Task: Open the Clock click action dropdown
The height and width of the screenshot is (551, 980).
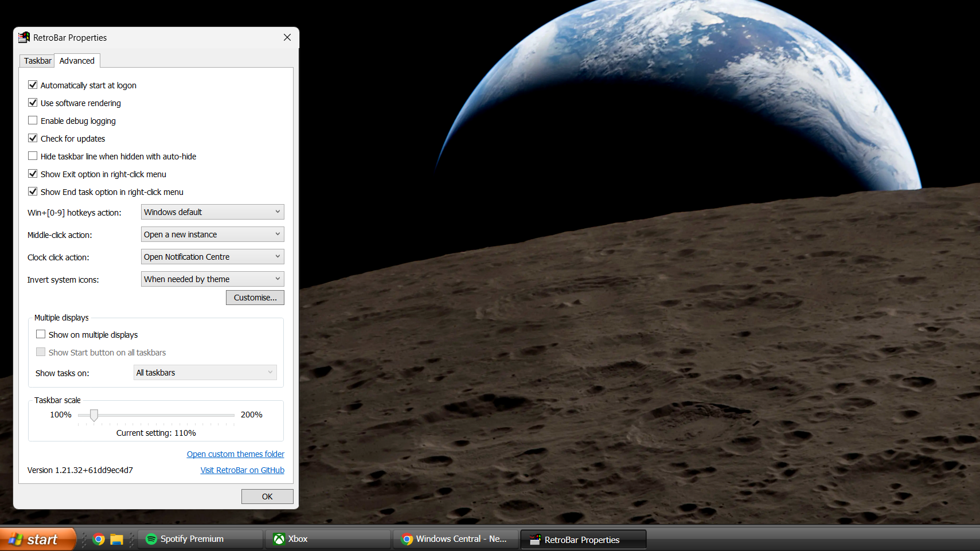Action: 212,257
